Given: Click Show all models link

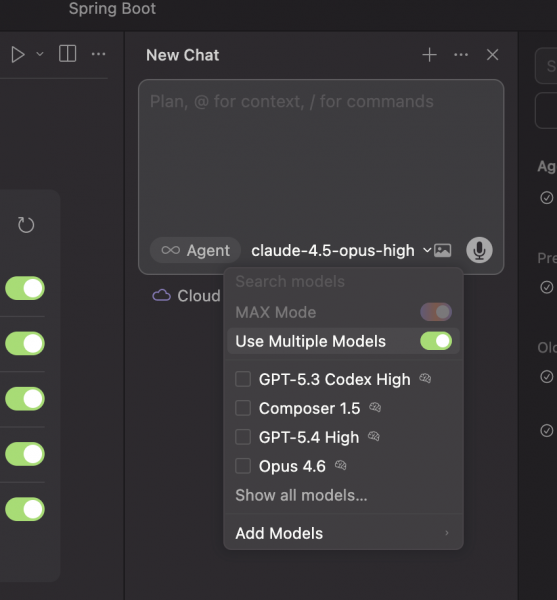Looking at the screenshot, I should 301,495.
